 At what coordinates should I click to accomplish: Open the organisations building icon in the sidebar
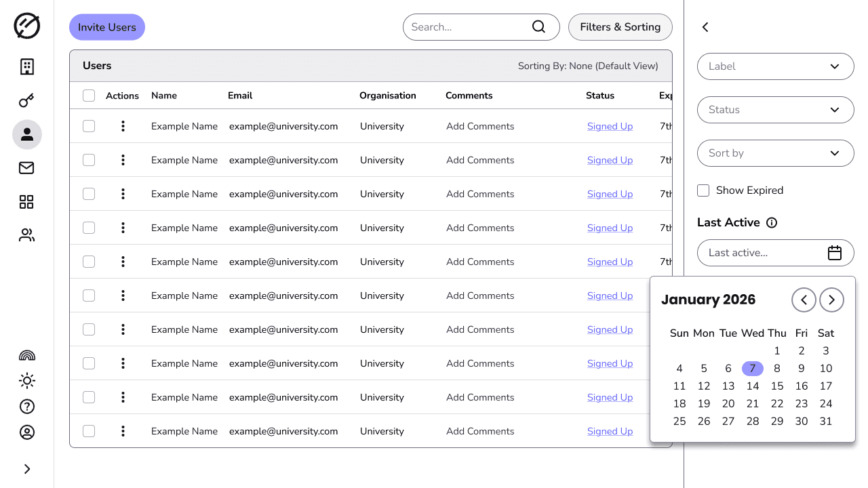click(x=27, y=66)
